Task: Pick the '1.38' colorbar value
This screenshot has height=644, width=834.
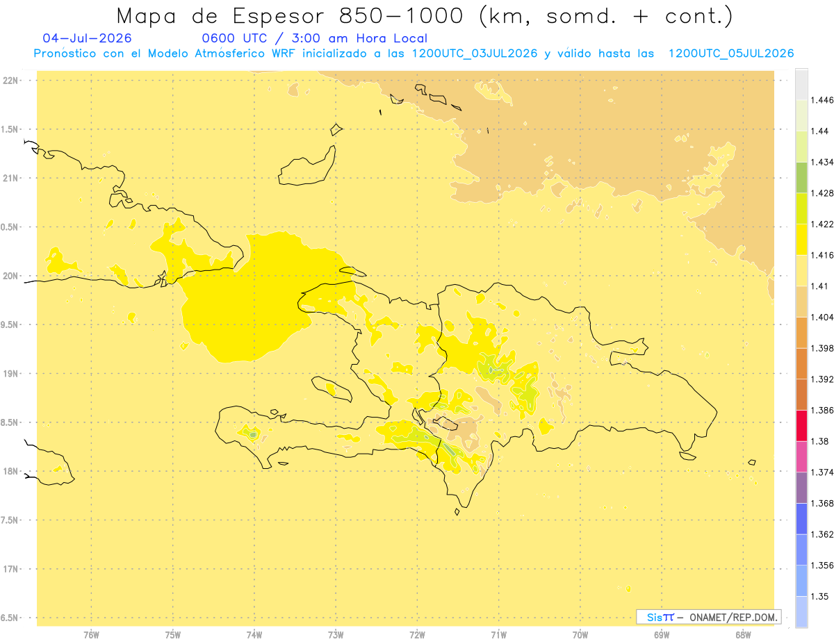Action: [819, 441]
